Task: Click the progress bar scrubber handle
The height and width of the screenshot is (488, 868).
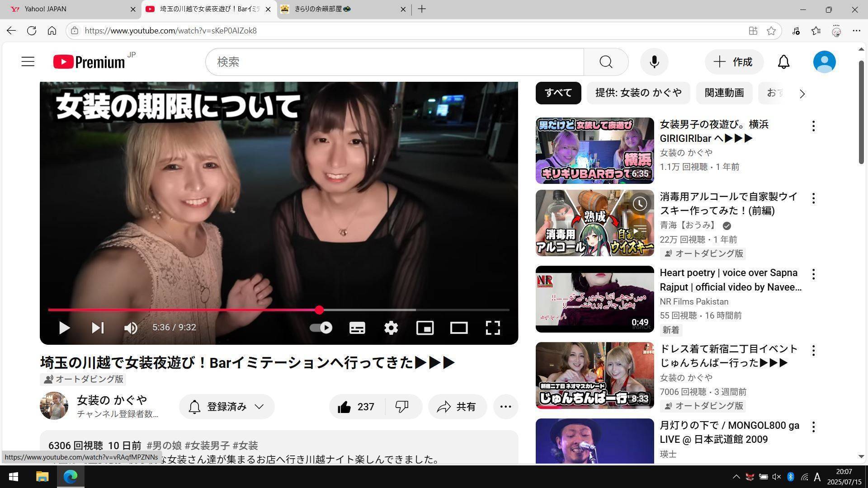Action: click(x=319, y=310)
